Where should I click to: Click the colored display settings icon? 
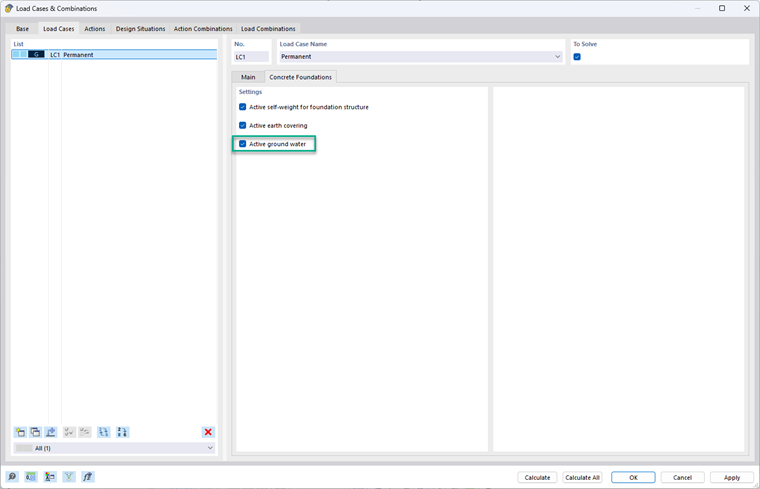pyautogui.click(x=50, y=477)
